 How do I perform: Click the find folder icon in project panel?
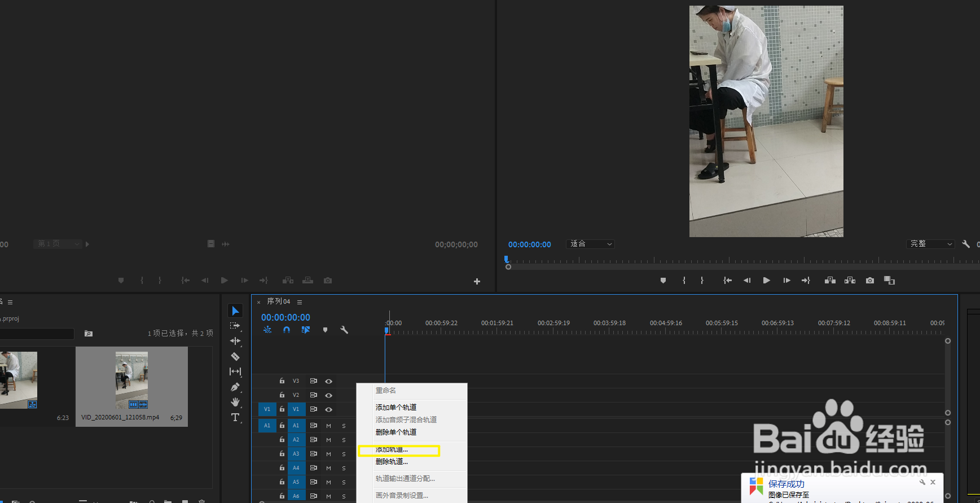[89, 334]
